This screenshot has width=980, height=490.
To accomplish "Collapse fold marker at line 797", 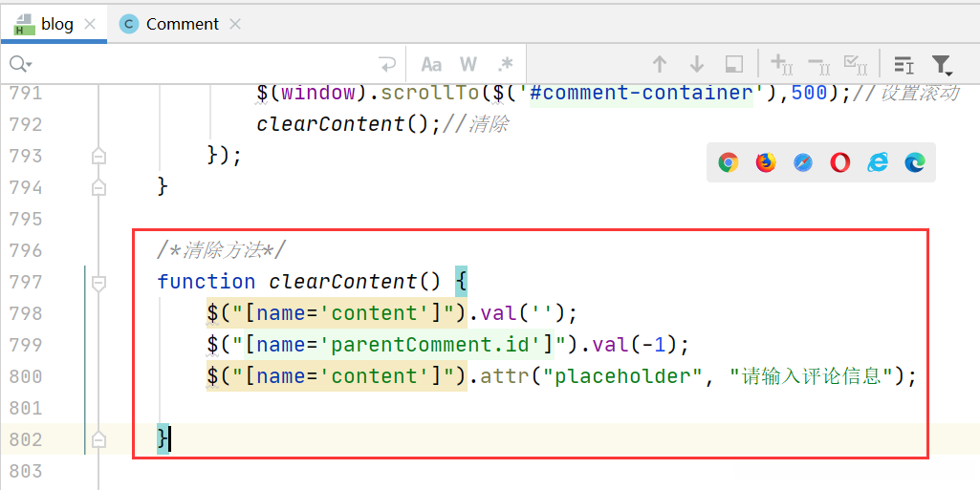I will point(98,283).
